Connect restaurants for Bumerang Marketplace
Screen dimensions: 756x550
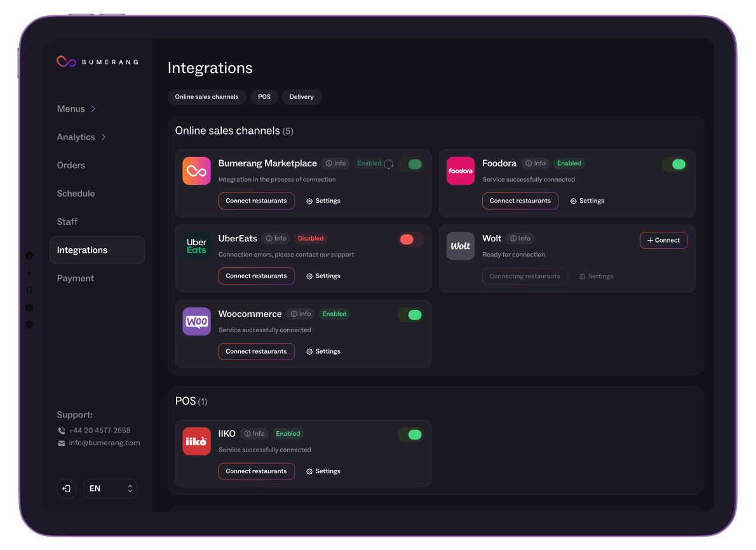coord(257,201)
